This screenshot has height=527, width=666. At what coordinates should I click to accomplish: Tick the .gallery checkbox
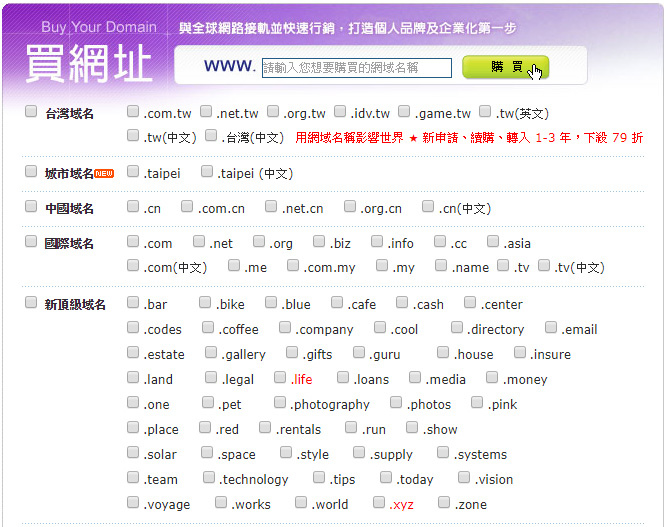(x=211, y=353)
